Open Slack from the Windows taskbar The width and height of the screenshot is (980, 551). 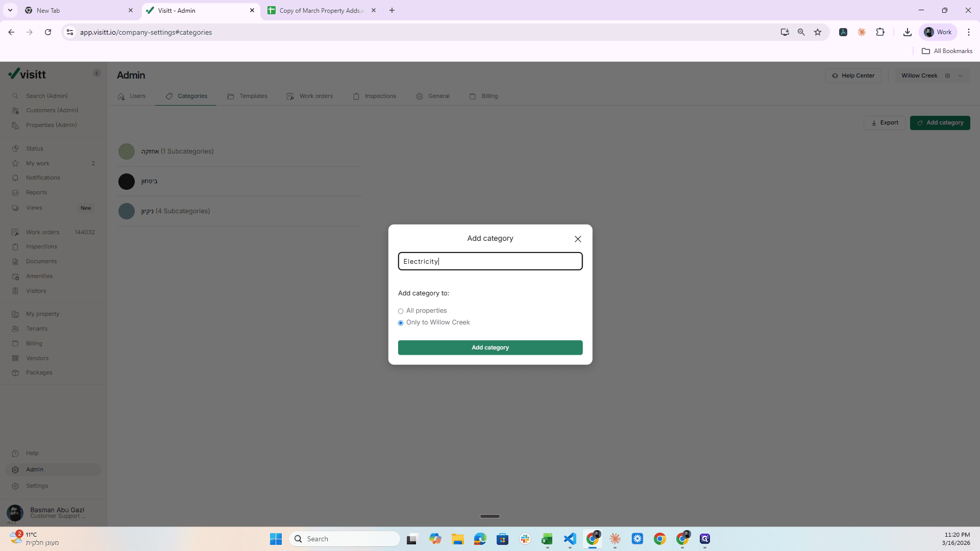click(x=525, y=539)
